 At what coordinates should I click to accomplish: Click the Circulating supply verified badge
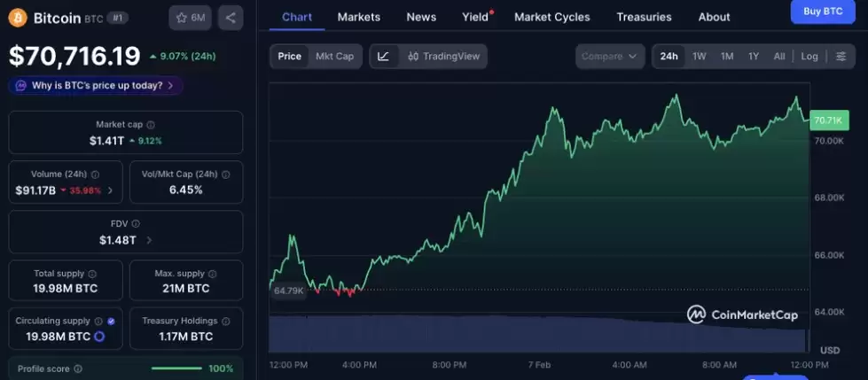pos(111,322)
